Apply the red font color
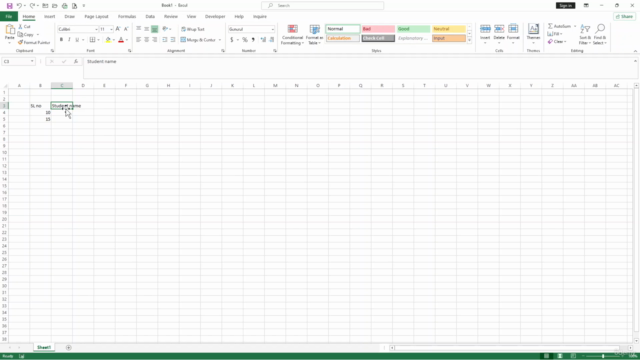 pyautogui.click(x=121, y=40)
